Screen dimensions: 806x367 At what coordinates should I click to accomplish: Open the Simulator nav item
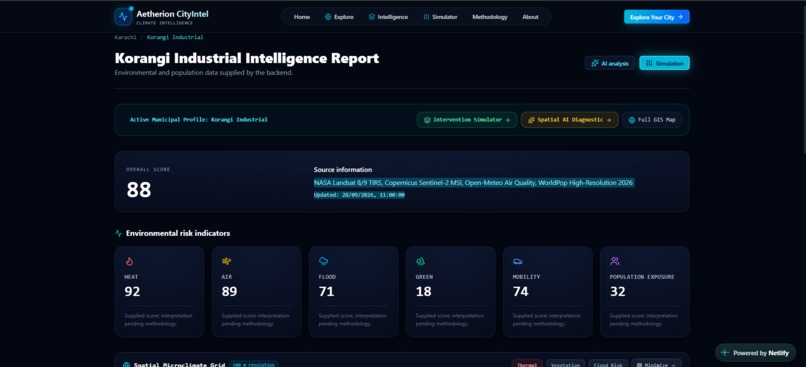[440, 17]
